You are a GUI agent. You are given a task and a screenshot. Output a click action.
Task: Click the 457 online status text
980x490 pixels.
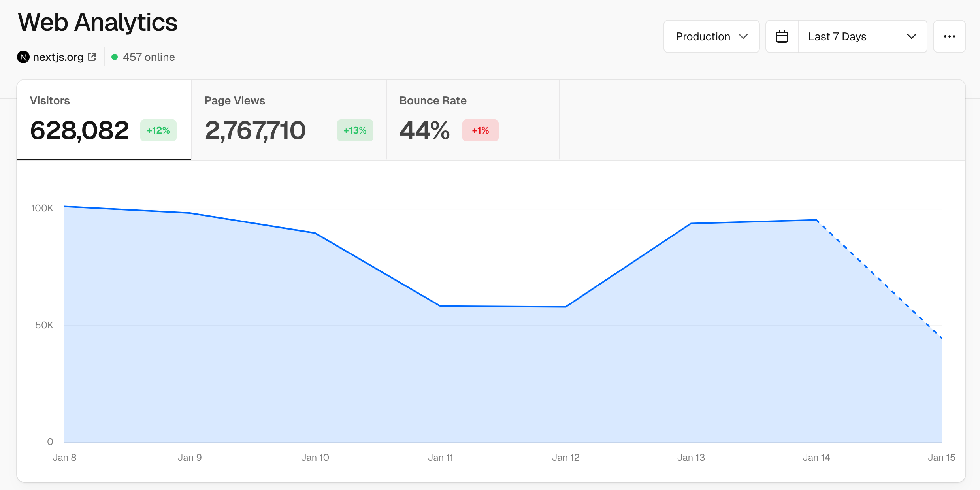pos(149,57)
